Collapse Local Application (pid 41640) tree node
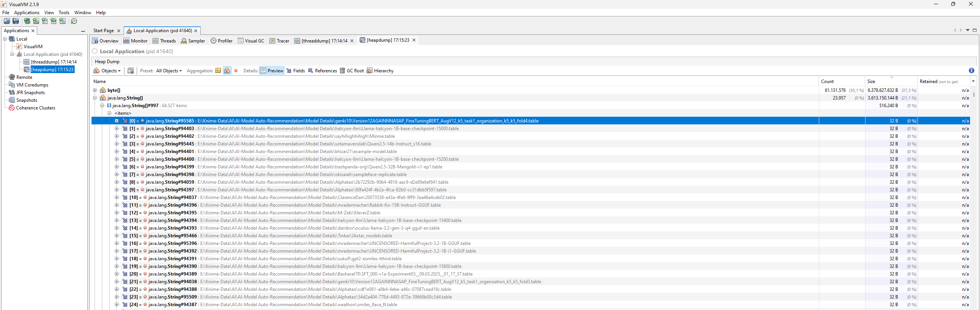The height and width of the screenshot is (310, 980). [x=12, y=54]
